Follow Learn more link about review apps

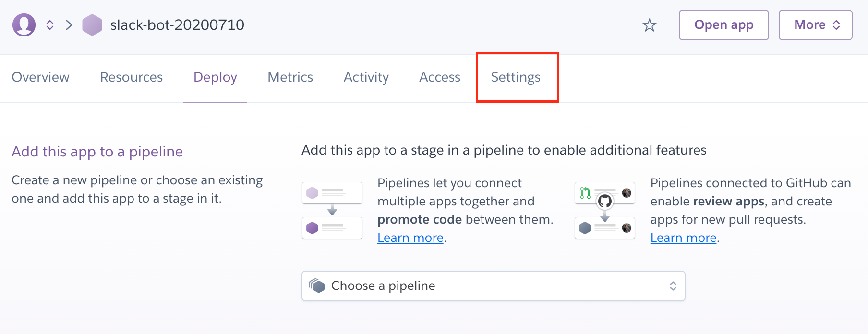683,238
